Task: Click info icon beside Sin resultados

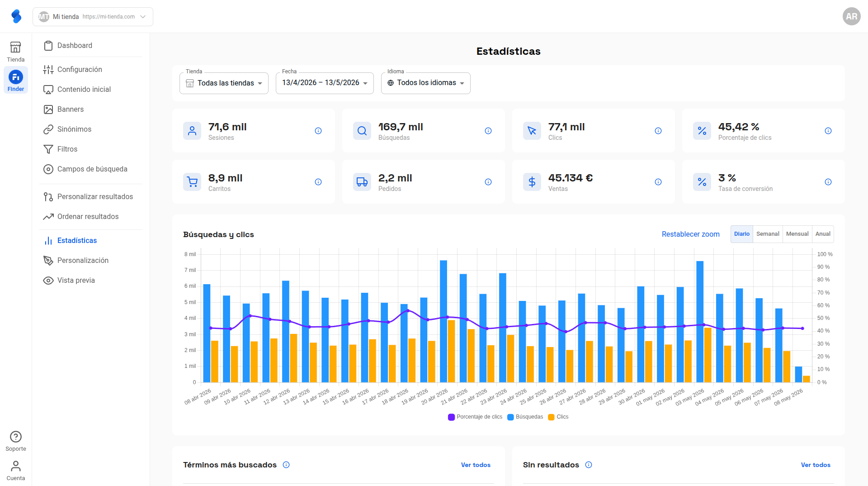Action: click(x=589, y=465)
